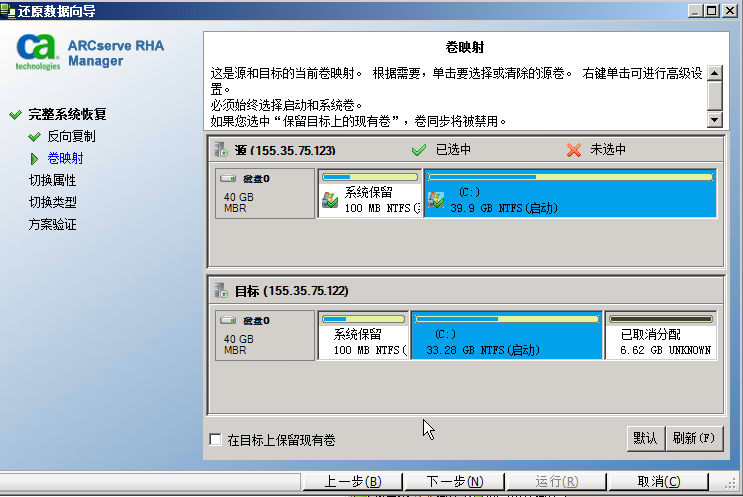Image resolution: width=743 pixels, height=497 pixels.
Task: Click 取消(C) to cancel the wizard
Action: click(659, 482)
